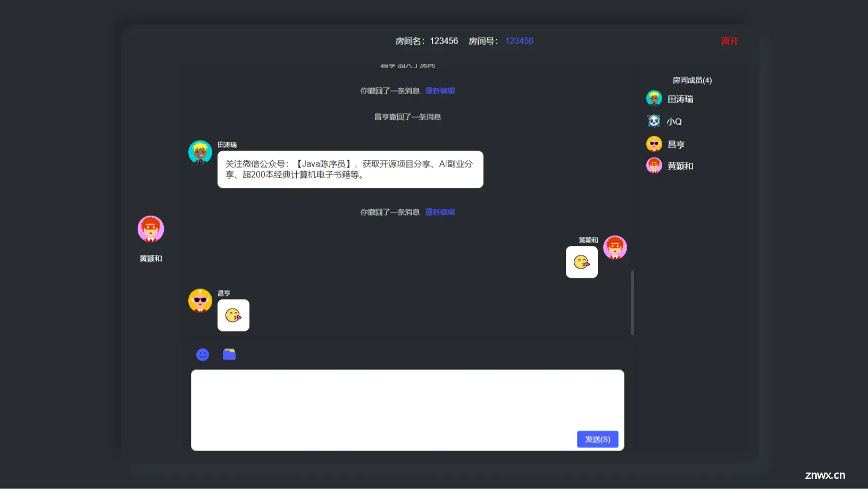Viewport: 868px width, 489px height.
Task: Open the file upload folder icon
Action: coord(229,354)
